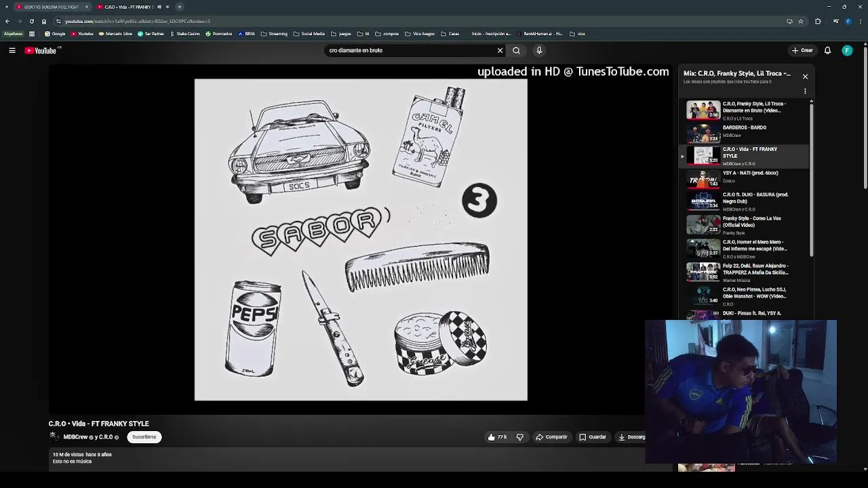Image resolution: width=868 pixels, height=488 pixels.
Task: Open the RentAHuman.ai bookmark
Action: click(x=540, y=34)
